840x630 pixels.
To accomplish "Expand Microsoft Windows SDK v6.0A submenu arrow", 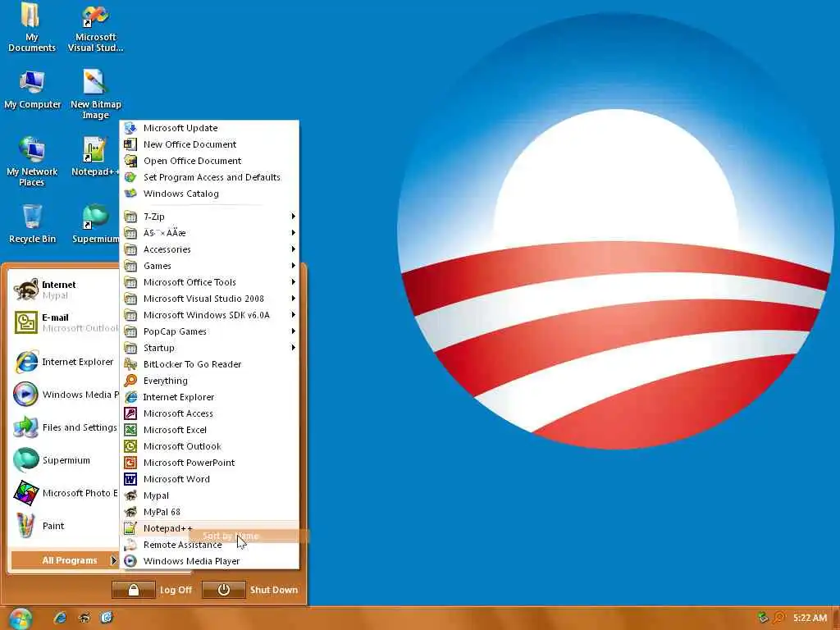I will [293, 315].
